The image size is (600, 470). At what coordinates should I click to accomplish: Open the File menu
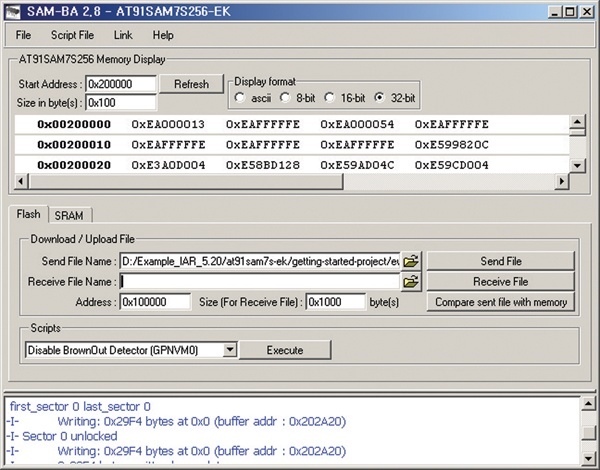[x=23, y=35]
